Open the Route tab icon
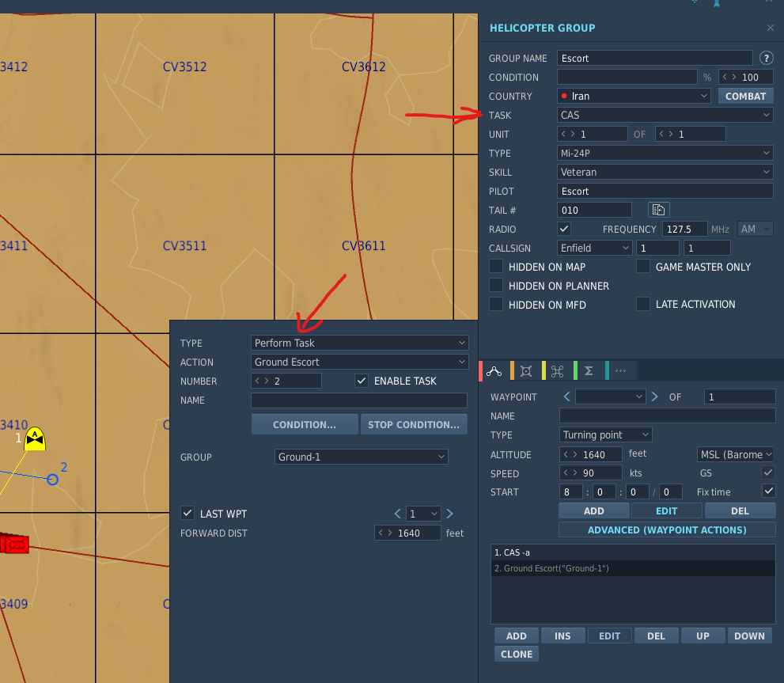This screenshot has width=784, height=683. click(494, 371)
